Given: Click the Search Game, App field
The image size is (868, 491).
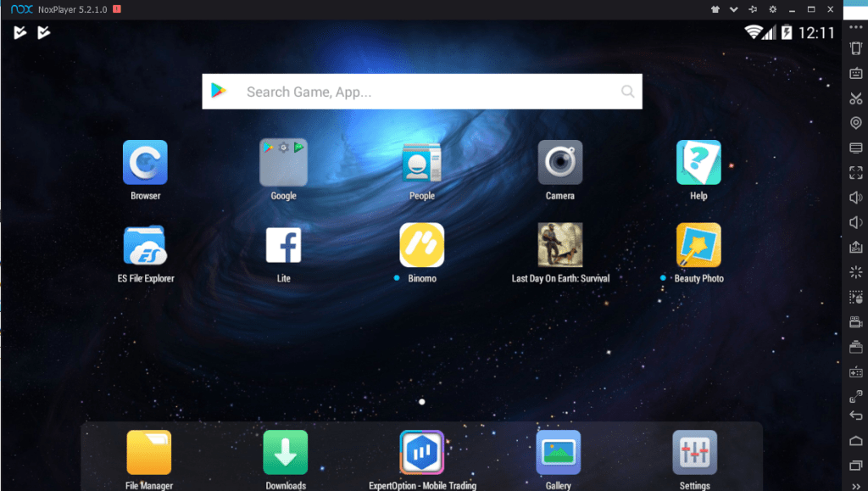Looking at the screenshot, I should pyautogui.click(x=422, y=92).
